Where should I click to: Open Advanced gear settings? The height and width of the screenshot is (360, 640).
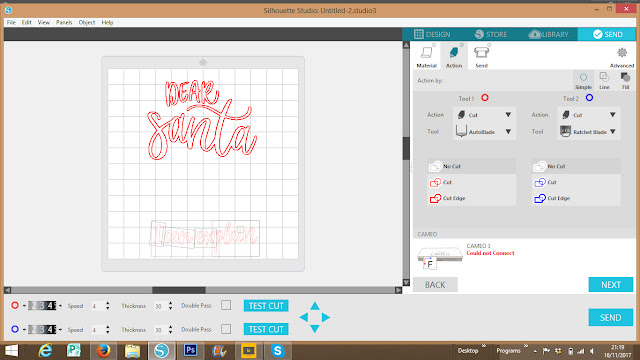(x=622, y=57)
